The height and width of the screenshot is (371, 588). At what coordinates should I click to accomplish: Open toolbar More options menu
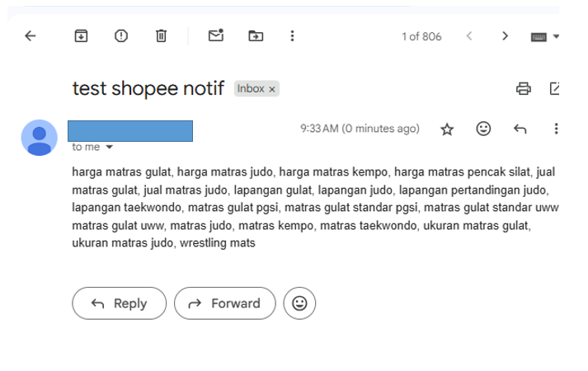(x=293, y=36)
